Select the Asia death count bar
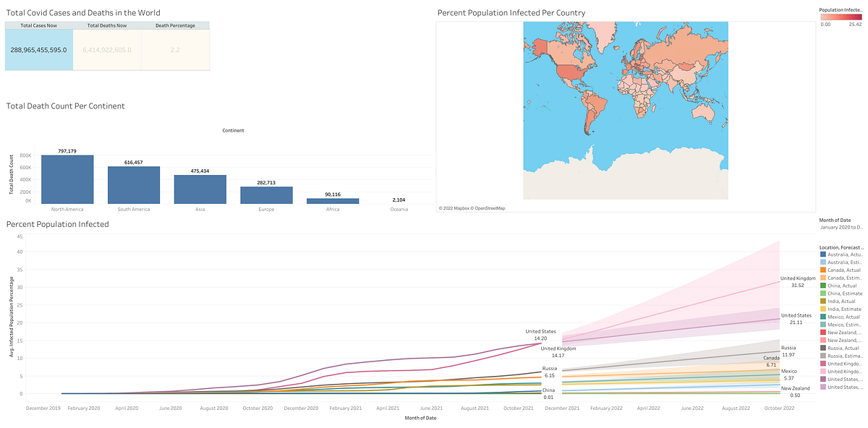The width and height of the screenshot is (868, 428). point(200,189)
